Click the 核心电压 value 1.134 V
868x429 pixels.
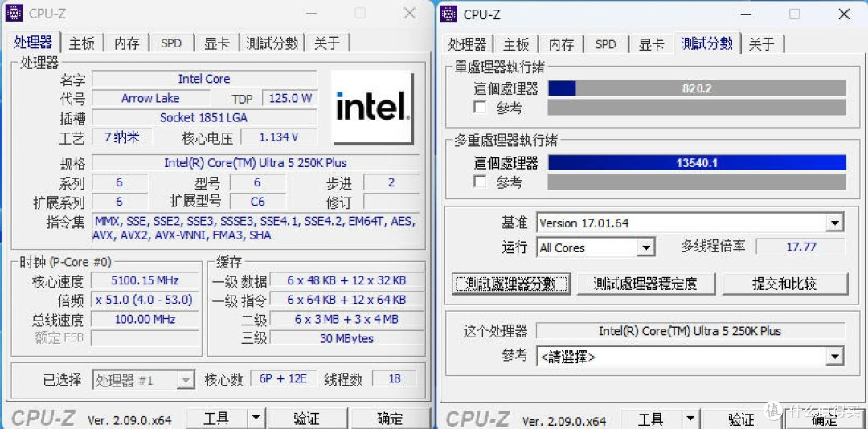click(x=279, y=137)
